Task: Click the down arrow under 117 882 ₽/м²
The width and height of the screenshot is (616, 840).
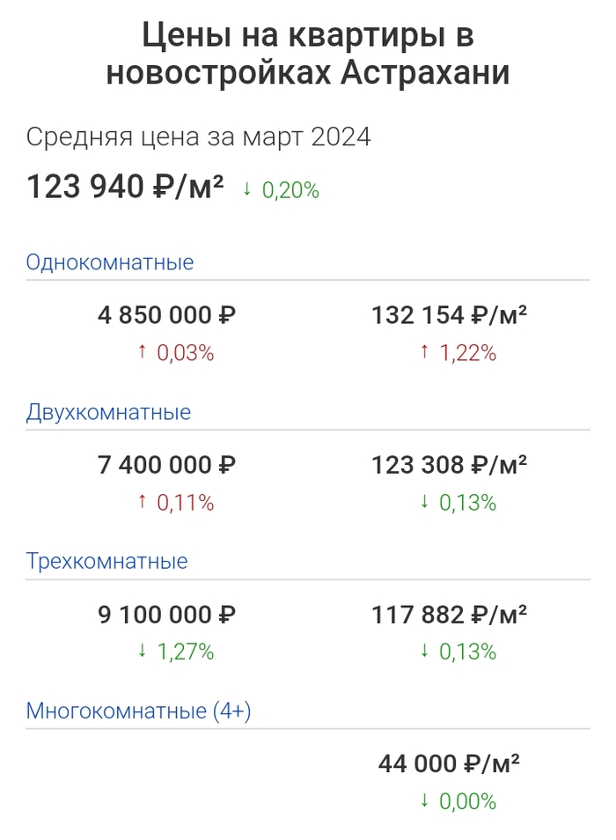Action: 424,652
